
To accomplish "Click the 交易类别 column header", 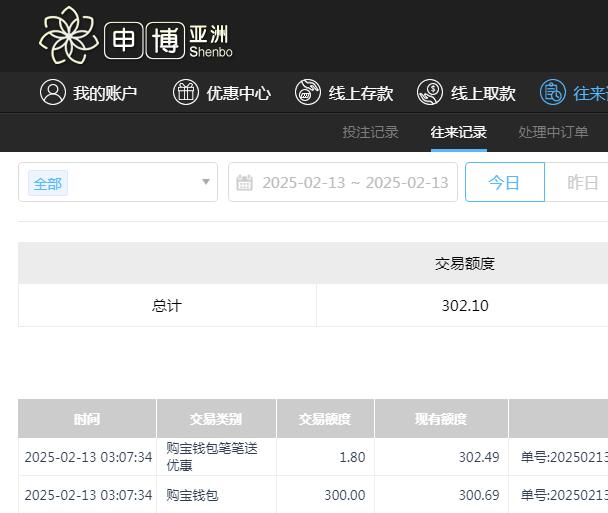I will (x=216, y=419).
